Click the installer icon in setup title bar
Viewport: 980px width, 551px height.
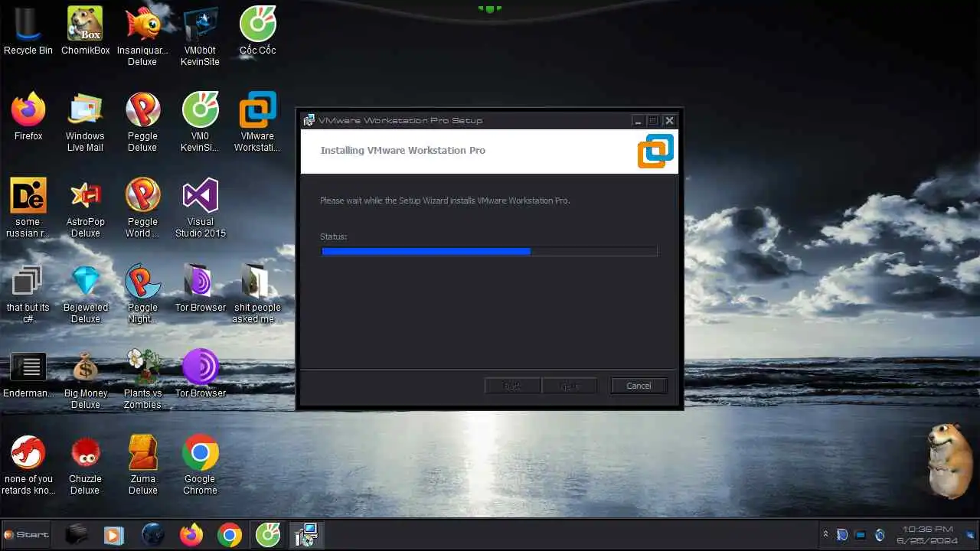click(309, 120)
